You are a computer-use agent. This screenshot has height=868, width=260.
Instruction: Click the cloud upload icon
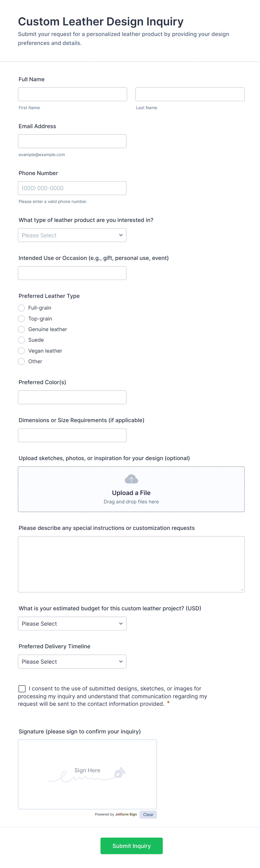[x=131, y=479]
